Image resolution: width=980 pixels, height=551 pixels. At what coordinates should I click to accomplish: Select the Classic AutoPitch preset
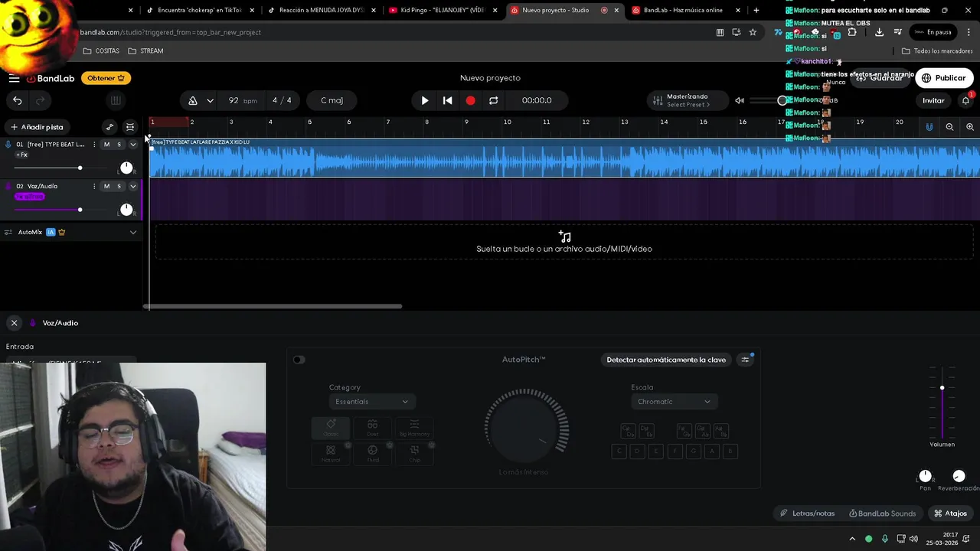[x=331, y=428]
